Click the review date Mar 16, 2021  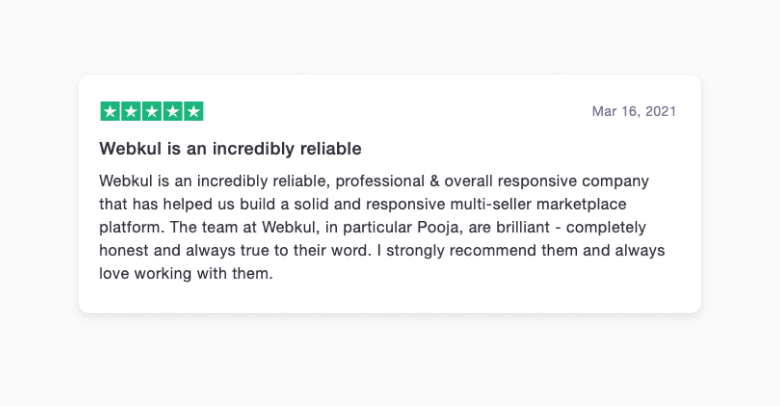point(633,111)
